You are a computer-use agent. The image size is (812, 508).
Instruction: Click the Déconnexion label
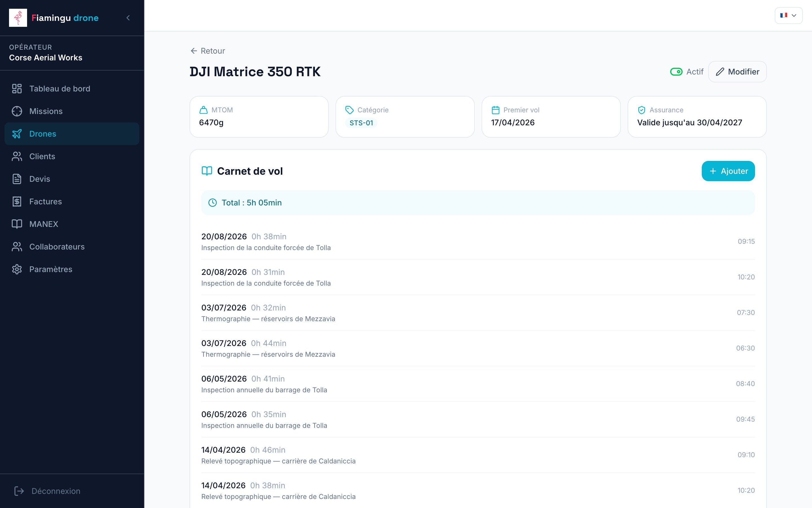tap(56, 491)
